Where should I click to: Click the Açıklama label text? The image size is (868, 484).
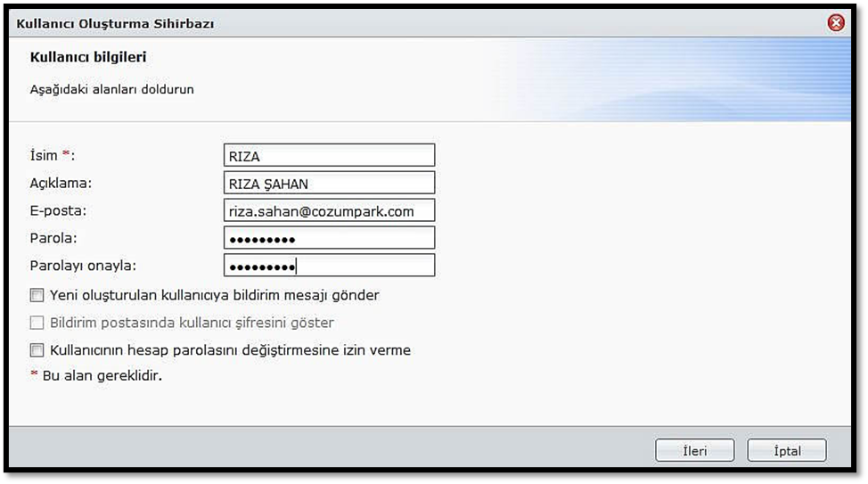point(61,183)
